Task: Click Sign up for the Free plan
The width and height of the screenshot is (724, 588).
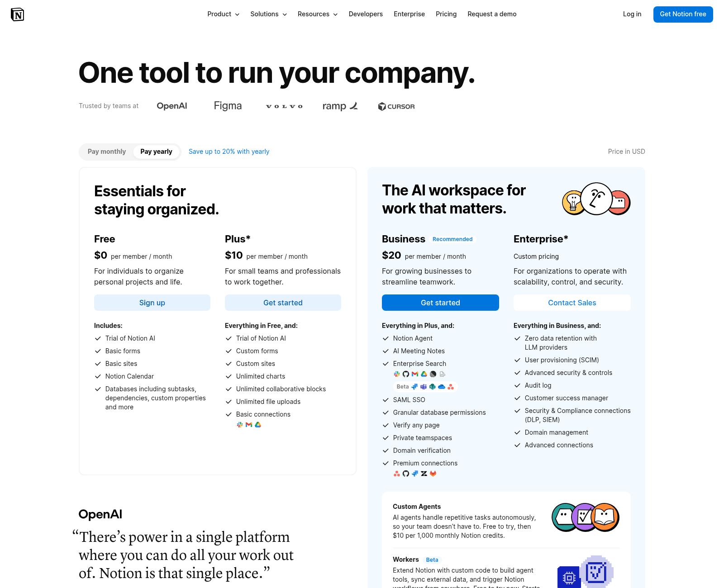Action: pos(152,303)
